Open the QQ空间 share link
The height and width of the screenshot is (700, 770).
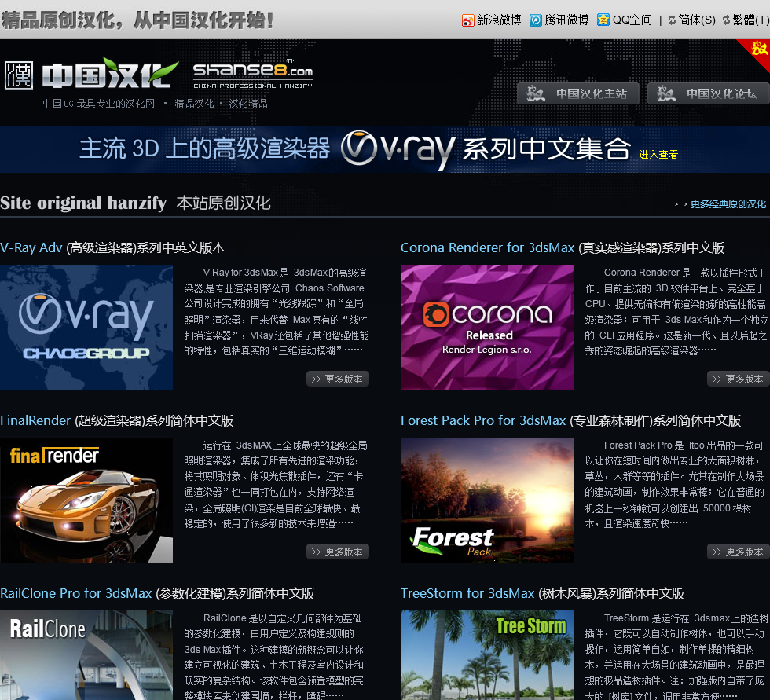point(632,20)
